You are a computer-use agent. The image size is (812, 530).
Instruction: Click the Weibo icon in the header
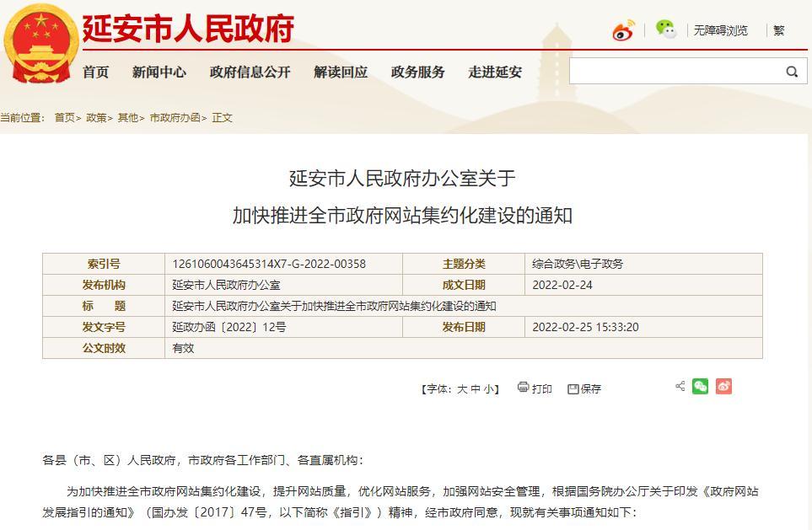(623, 31)
